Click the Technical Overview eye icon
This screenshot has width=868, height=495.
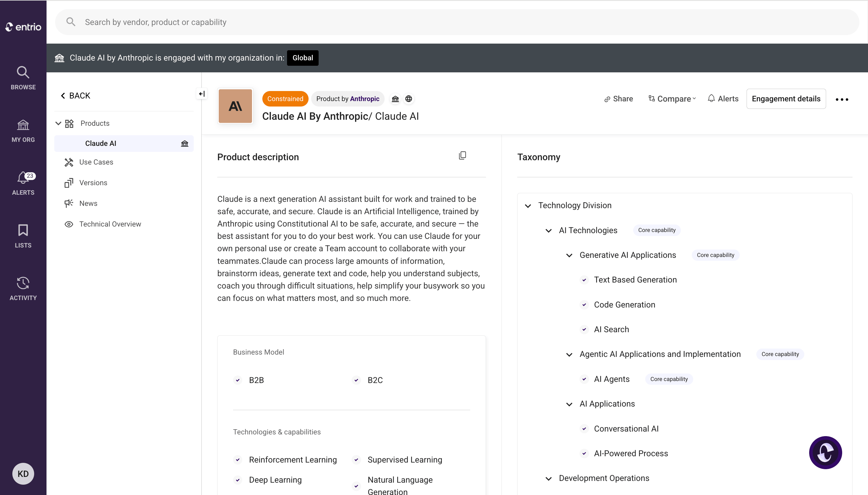click(69, 224)
